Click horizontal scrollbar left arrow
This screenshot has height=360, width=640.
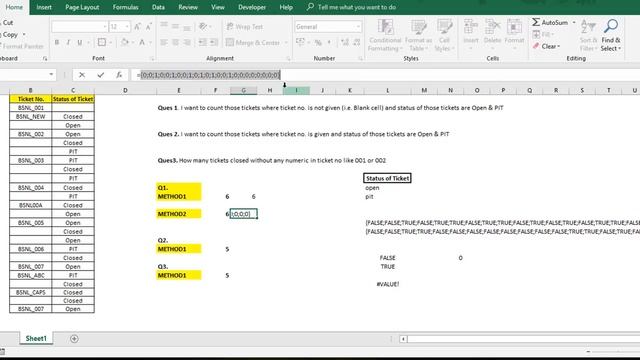coord(403,339)
